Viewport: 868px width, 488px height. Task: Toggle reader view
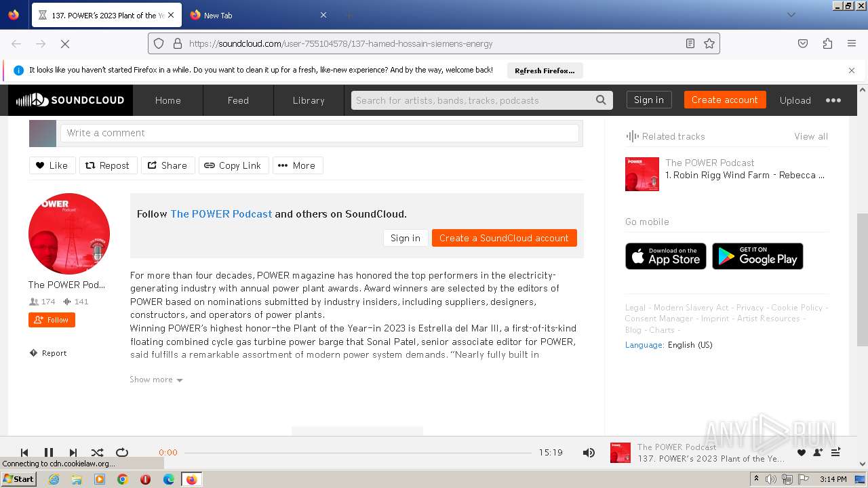[690, 43]
